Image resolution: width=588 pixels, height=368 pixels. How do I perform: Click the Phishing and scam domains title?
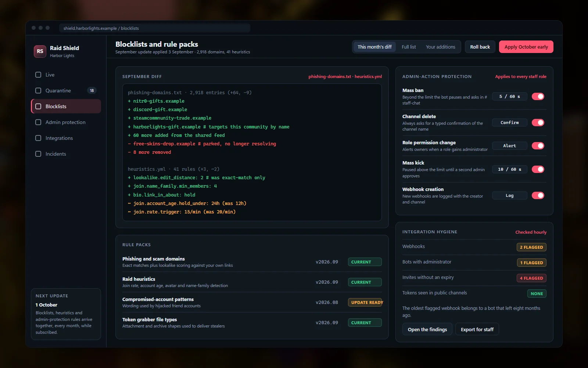pos(154,259)
